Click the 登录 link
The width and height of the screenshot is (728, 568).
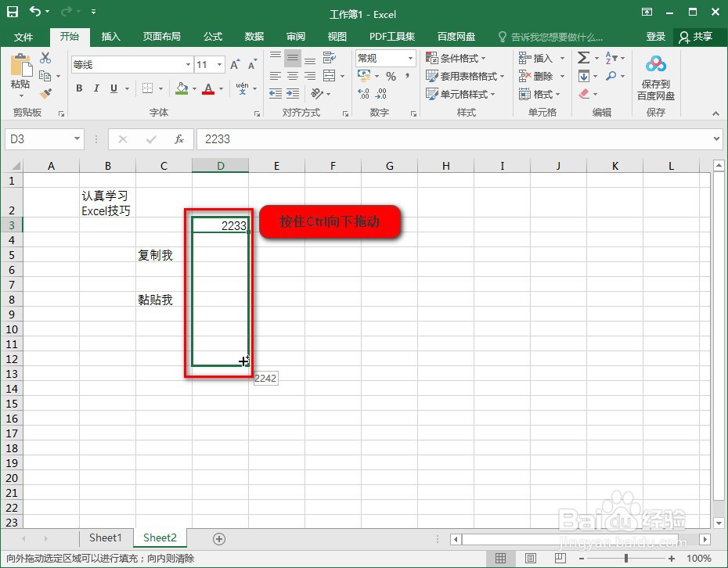point(656,36)
